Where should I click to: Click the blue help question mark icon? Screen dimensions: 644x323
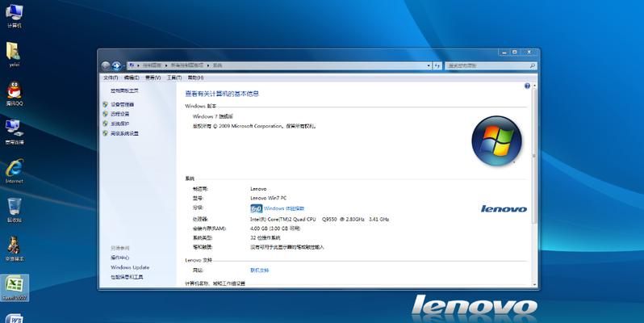[x=527, y=86]
